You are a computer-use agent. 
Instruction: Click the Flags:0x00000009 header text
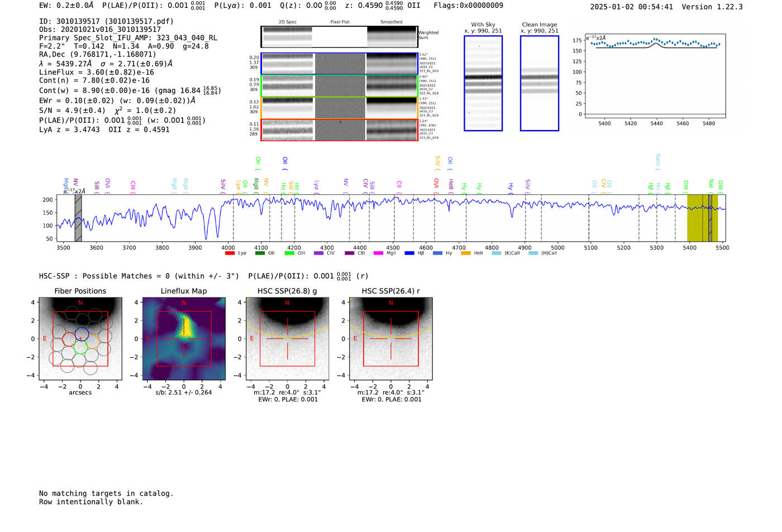coord(468,6)
